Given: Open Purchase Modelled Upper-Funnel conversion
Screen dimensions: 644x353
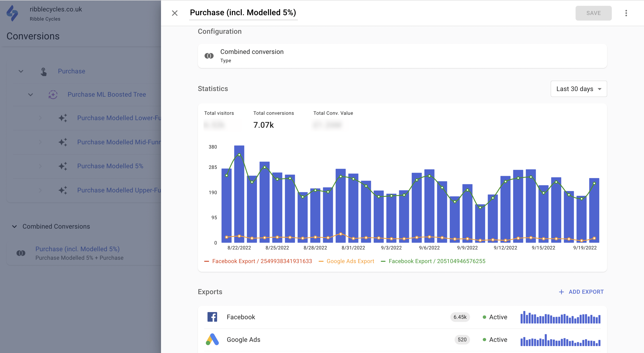Looking at the screenshot, I should pos(119,190).
